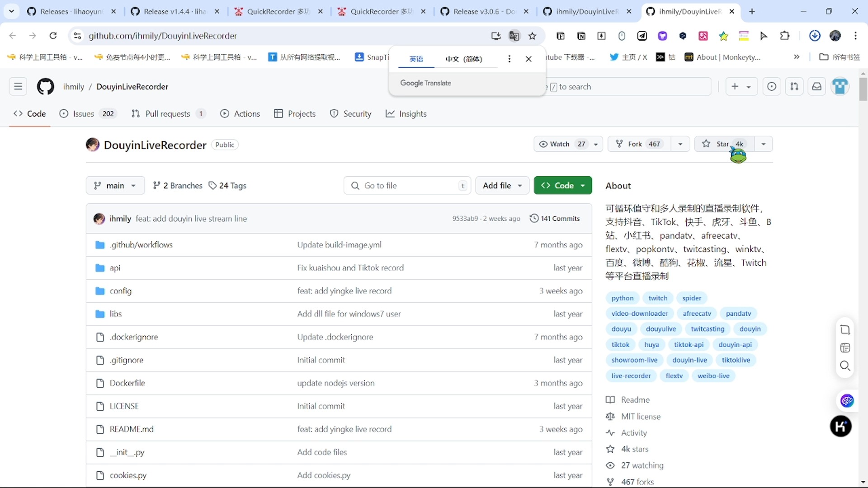868x488 pixels.
Task: Open the config folder
Action: 121,291
